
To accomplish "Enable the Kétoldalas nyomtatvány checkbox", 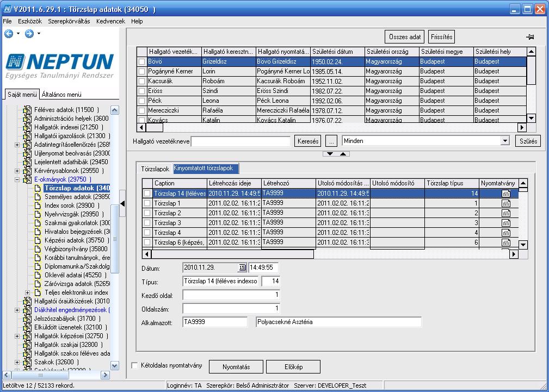I will tap(134, 365).
